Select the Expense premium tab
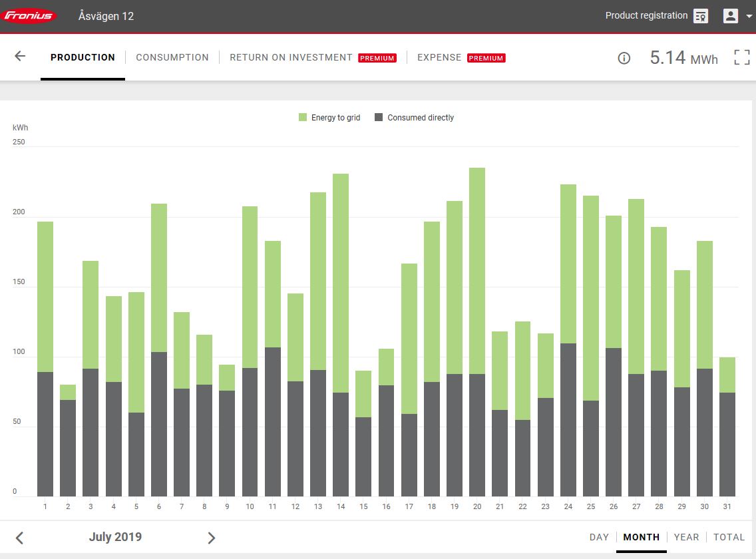756x559 pixels. (x=439, y=58)
